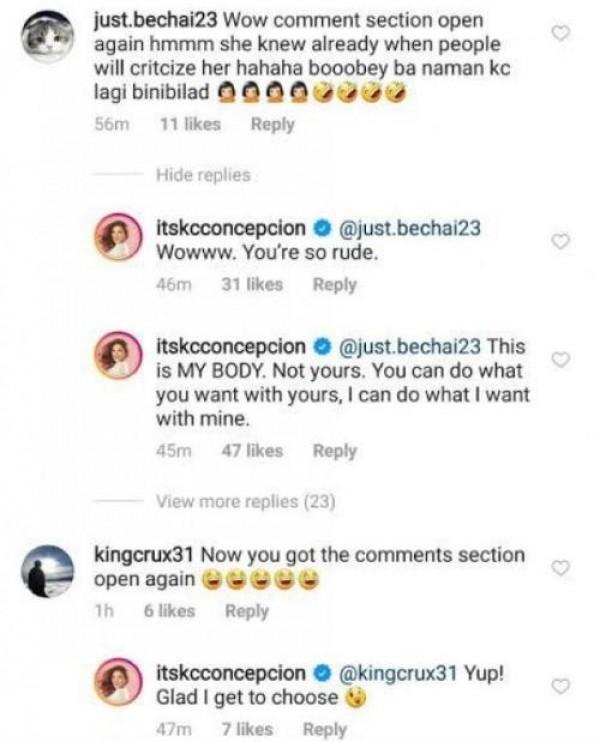Reply to just.bechai23's comment
600x742 pixels.
pos(272,124)
